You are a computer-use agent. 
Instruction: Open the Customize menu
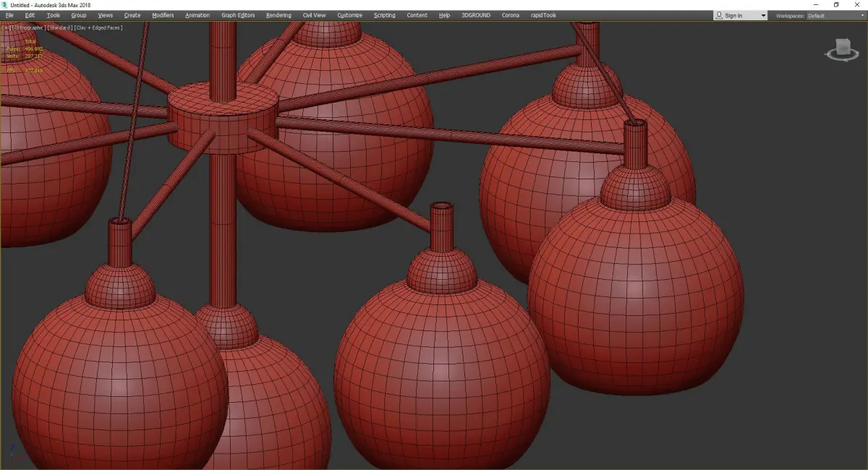350,15
